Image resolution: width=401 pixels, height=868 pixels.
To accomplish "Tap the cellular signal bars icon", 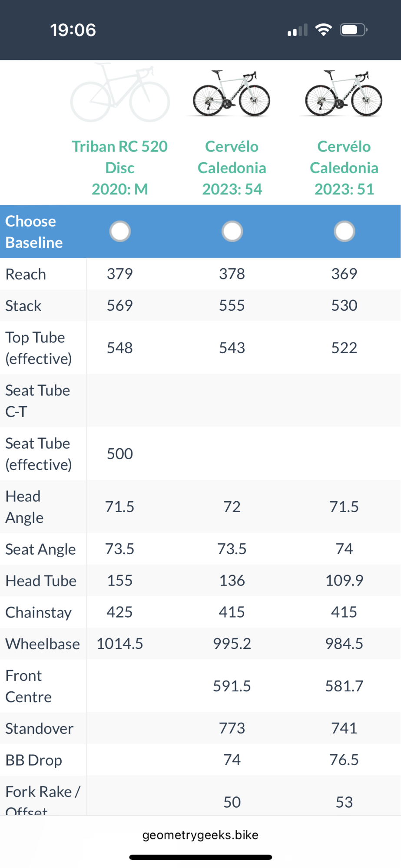I will (x=298, y=30).
